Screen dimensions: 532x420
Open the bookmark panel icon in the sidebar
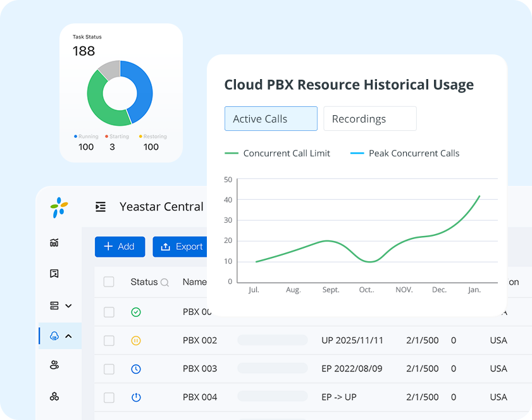pos(54,274)
